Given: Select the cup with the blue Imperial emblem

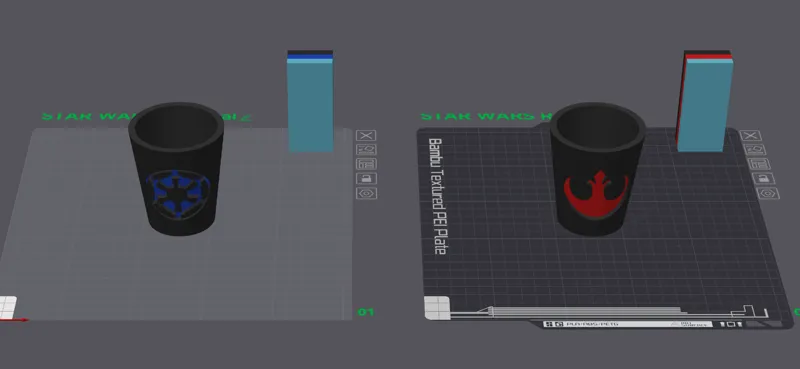Looking at the screenshot, I should click(176, 168).
